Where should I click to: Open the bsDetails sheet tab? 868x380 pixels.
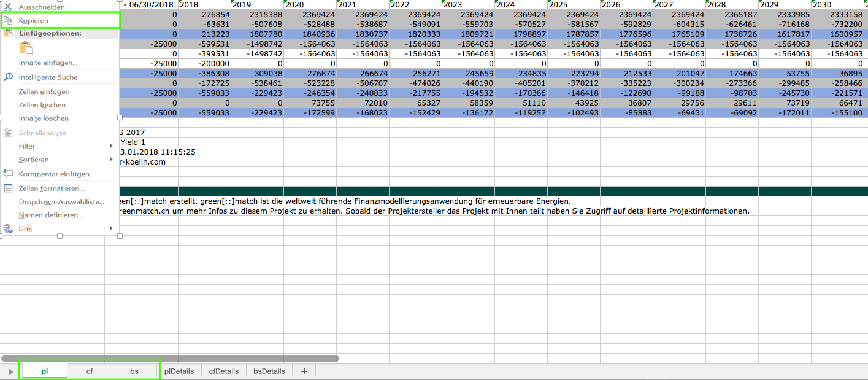[x=269, y=371]
